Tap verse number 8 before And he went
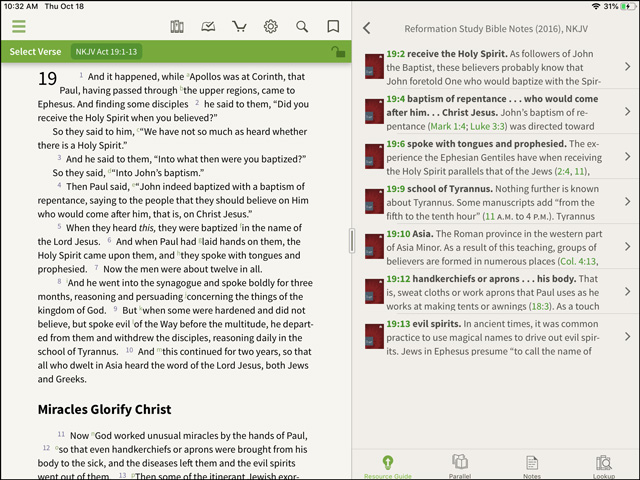Image resolution: width=640 pixels, height=480 pixels. click(x=59, y=281)
